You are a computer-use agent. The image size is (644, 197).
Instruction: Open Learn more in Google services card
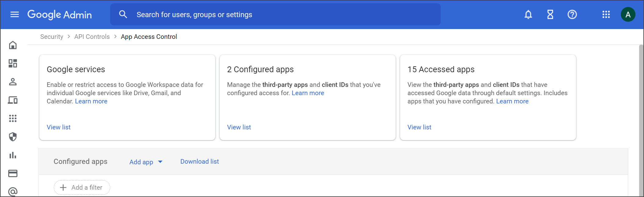pos(91,101)
